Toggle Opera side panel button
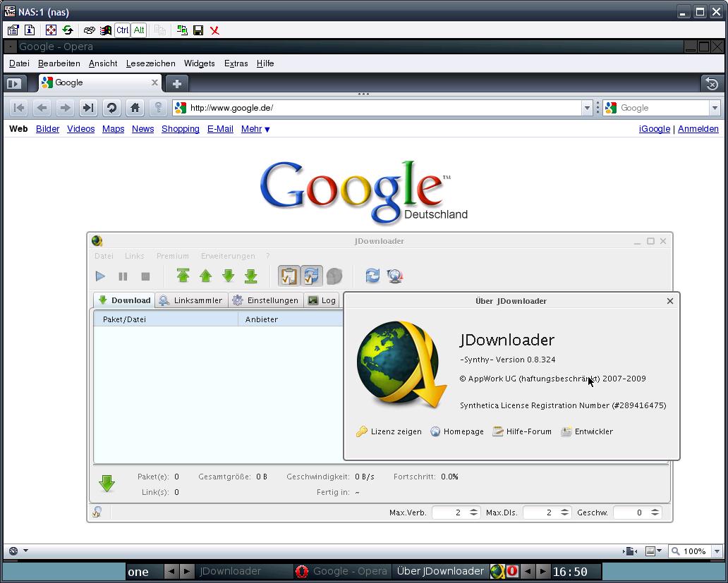728x583 pixels. (x=14, y=83)
